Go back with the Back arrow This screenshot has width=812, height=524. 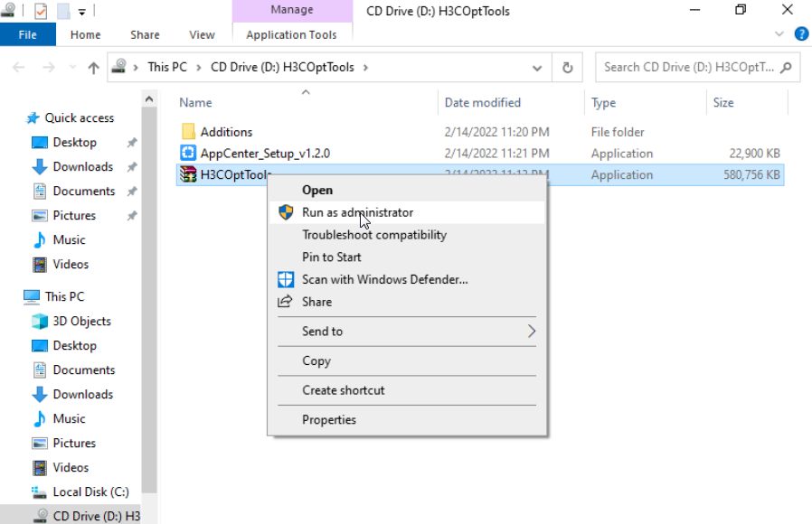pos(19,67)
